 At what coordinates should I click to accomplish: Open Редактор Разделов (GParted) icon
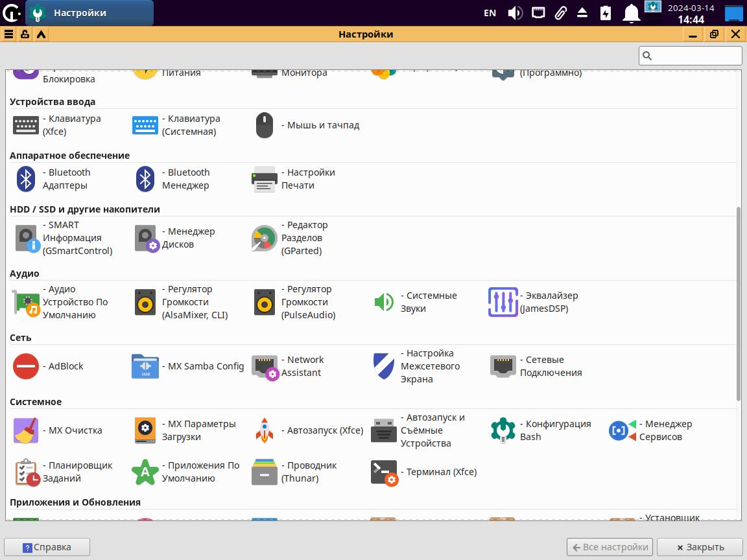pos(265,238)
